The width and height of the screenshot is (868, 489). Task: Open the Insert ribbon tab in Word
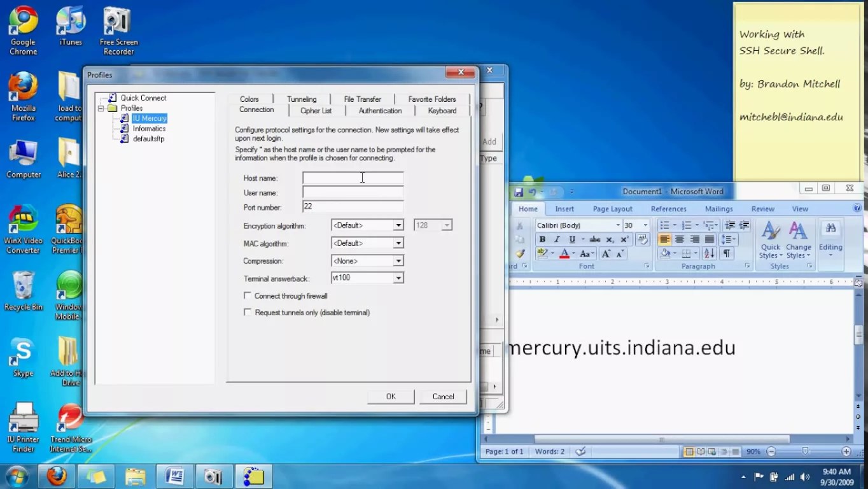(564, 209)
